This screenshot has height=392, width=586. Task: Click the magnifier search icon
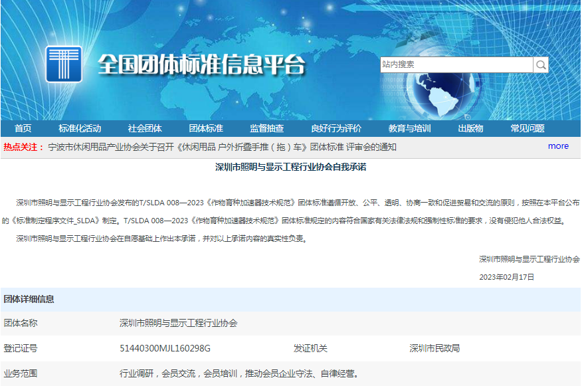541,65
